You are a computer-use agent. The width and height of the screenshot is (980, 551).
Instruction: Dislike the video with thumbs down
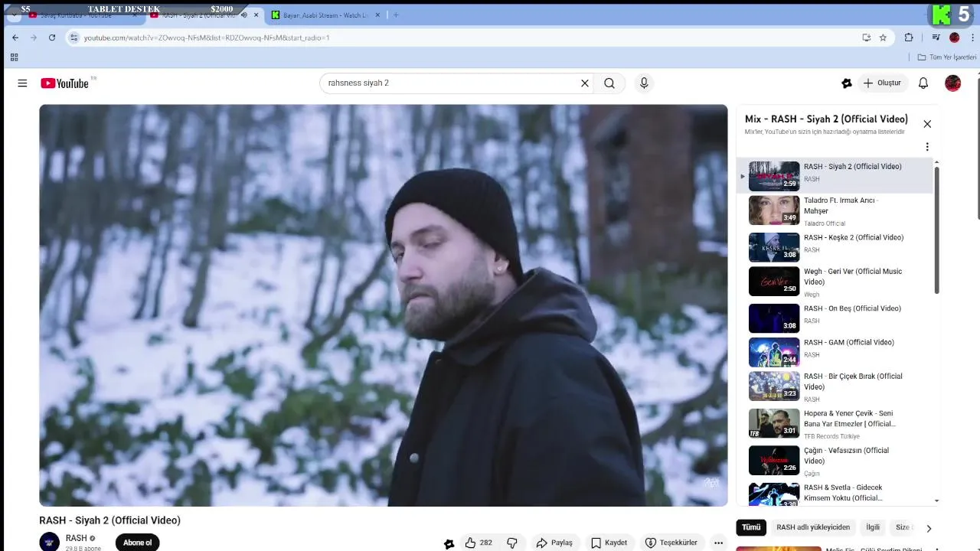pos(512,543)
